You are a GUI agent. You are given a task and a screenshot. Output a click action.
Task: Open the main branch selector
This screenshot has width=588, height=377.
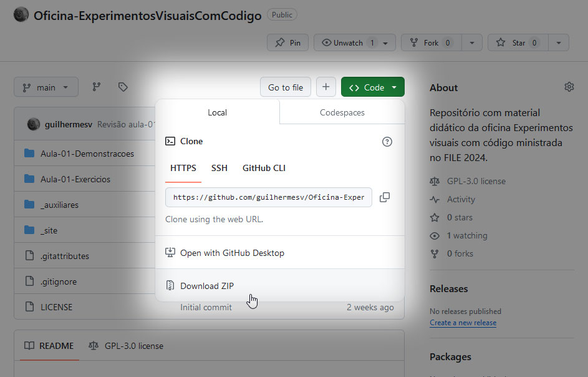[46, 87]
